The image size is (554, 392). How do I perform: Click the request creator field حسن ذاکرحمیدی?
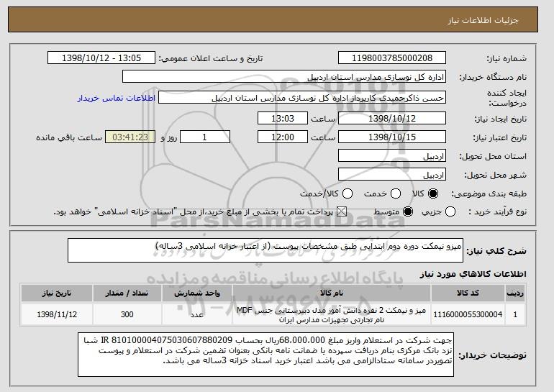[x=302, y=98]
